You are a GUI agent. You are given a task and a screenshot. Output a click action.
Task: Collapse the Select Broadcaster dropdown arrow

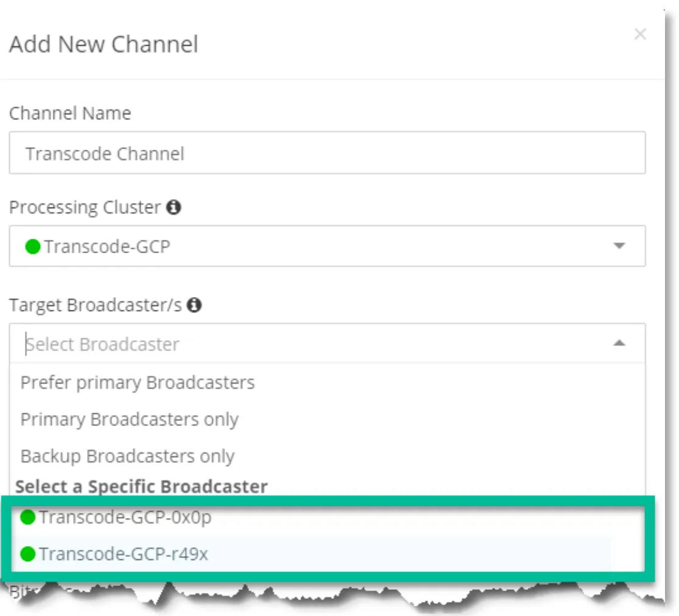pos(619,343)
